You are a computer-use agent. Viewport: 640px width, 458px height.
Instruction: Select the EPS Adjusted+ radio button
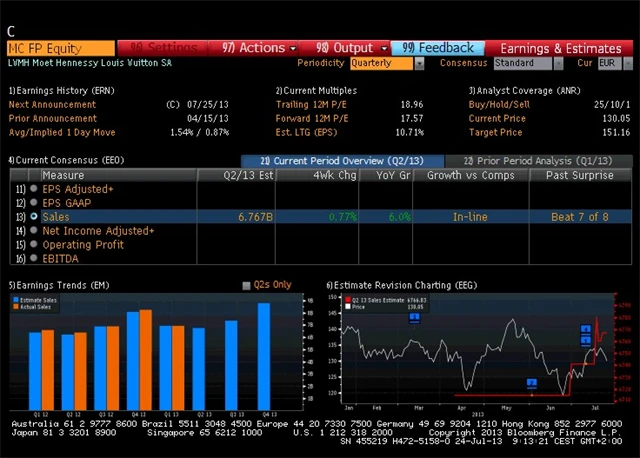point(34,188)
